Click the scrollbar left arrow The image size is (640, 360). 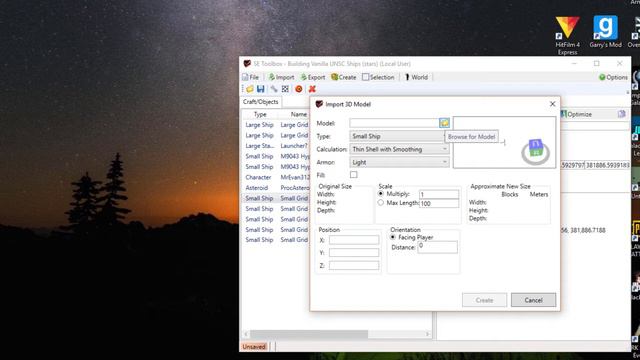tap(246, 334)
